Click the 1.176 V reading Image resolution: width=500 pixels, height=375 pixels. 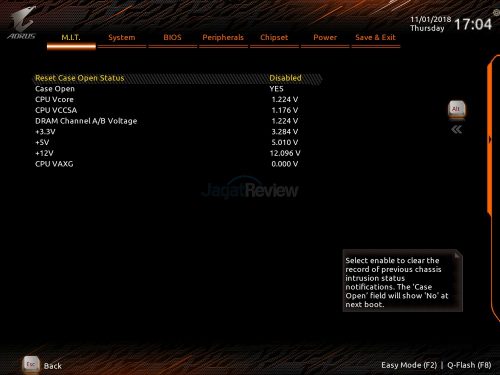[285, 110]
